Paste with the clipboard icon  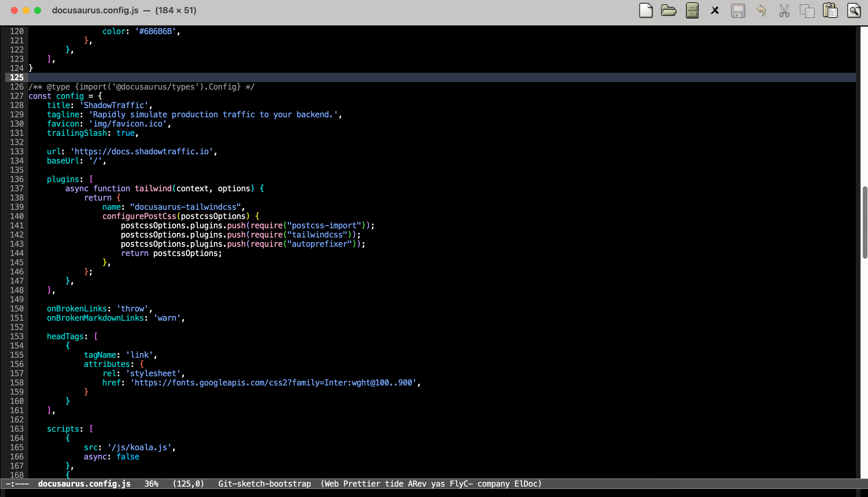point(830,11)
